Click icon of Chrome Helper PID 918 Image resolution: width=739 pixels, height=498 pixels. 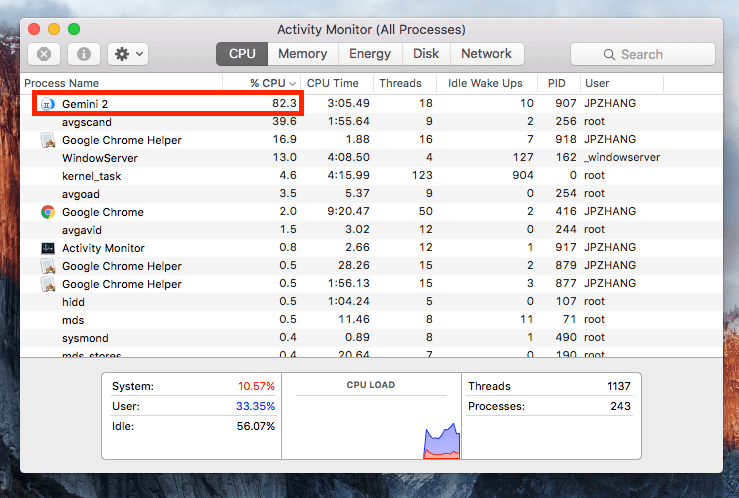tap(48, 140)
